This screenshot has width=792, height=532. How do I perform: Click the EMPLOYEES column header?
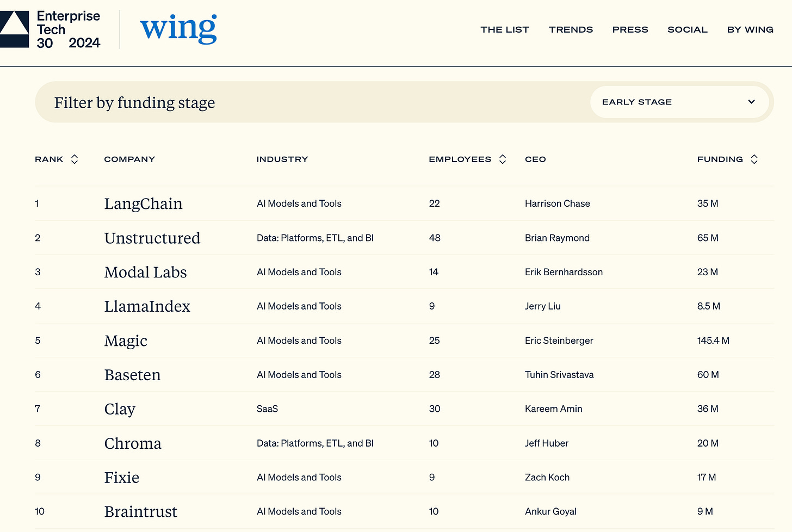click(460, 159)
